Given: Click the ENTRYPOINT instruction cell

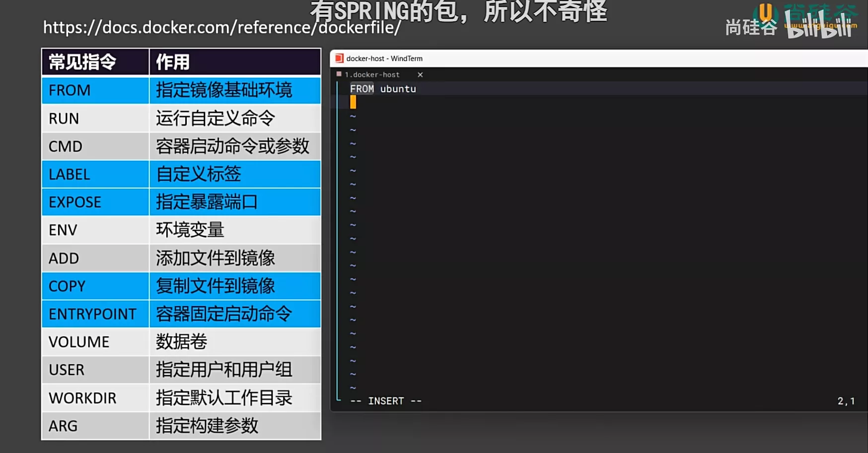Looking at the screenshot, I should [95, 314].
